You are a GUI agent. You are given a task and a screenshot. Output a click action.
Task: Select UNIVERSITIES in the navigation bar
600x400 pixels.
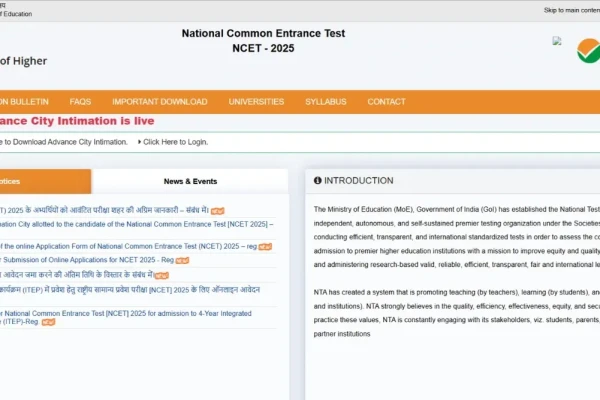256,102
